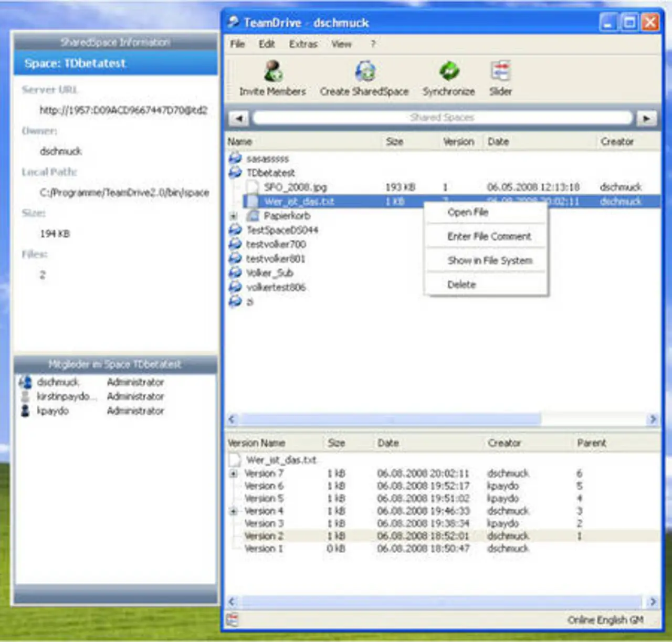The image size is (672, 642).
Task: Select Delete from context menu
Action: point(461,285)
